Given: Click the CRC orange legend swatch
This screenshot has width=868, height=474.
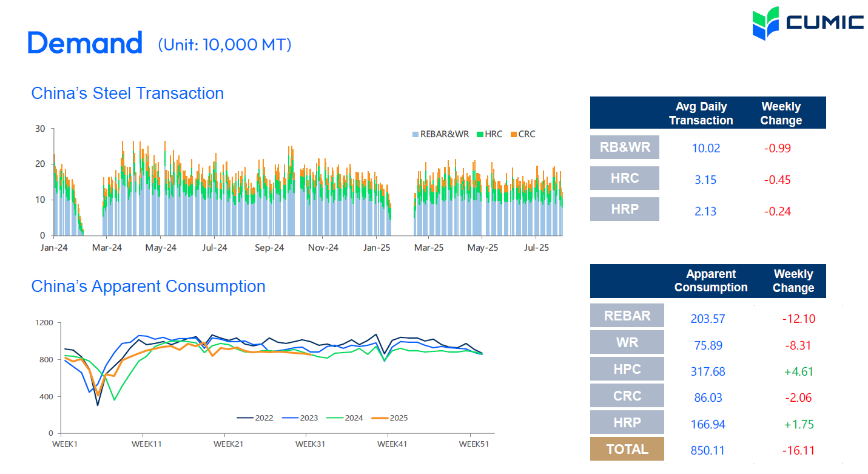Looking at the screenshot, I should (x=513, y=134).
